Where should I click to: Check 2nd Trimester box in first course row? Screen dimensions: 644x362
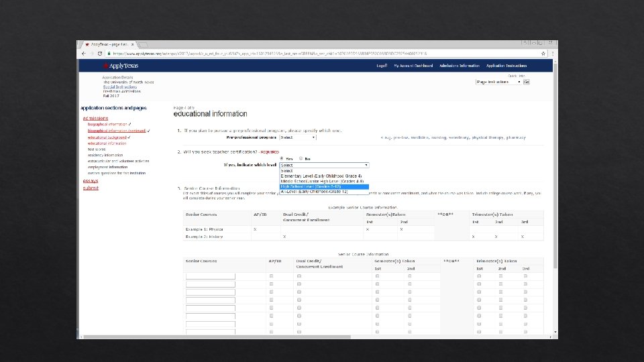500,276
